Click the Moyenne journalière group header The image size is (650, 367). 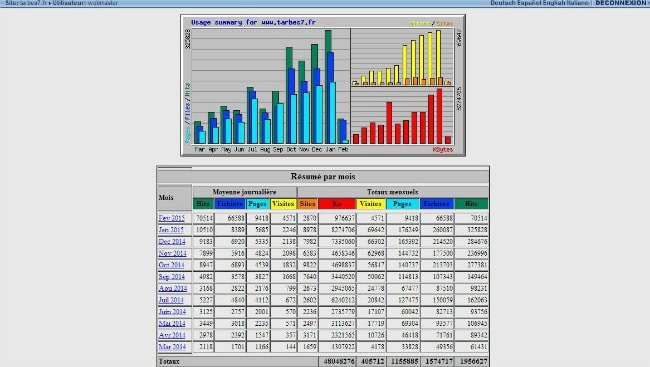pos(244,192)
